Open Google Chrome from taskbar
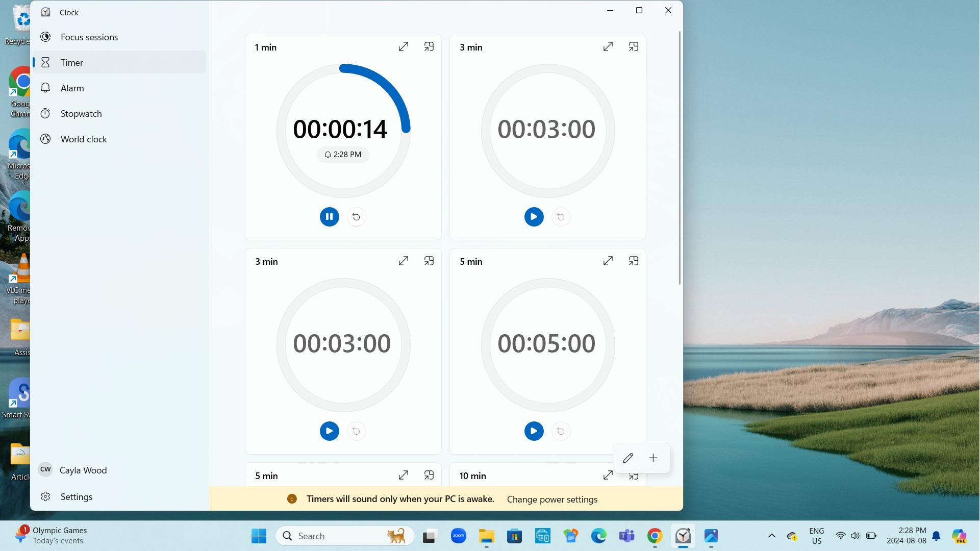The height and width of the screenshot is (551, 980). pyautogui.click(x=655, y=536)
